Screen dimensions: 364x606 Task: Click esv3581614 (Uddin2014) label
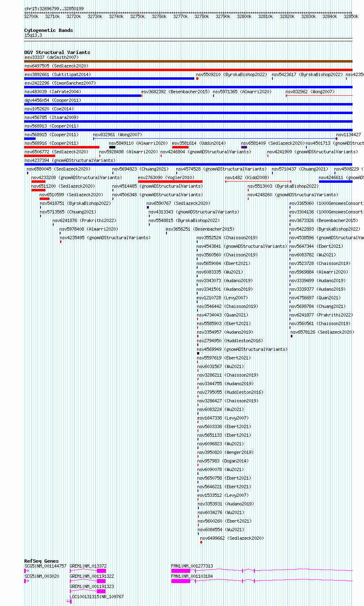pyautogui.click(x=199, y=143)
